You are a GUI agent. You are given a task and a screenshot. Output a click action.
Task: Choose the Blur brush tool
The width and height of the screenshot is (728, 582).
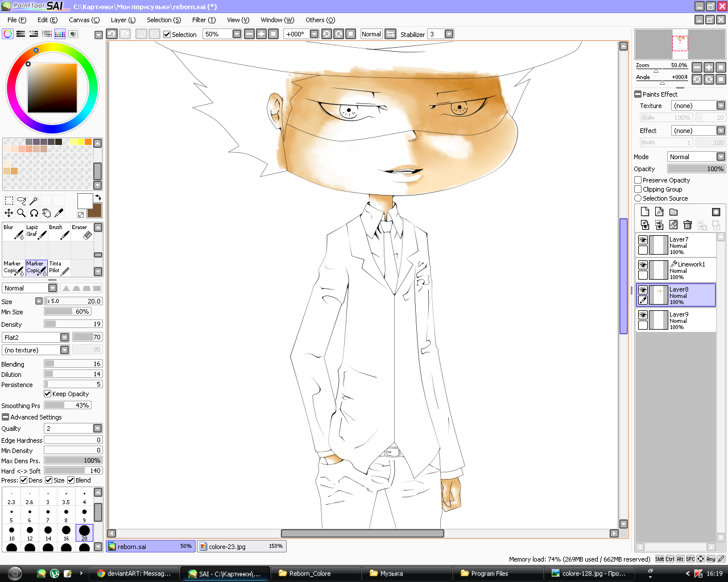tap(13, 232)
